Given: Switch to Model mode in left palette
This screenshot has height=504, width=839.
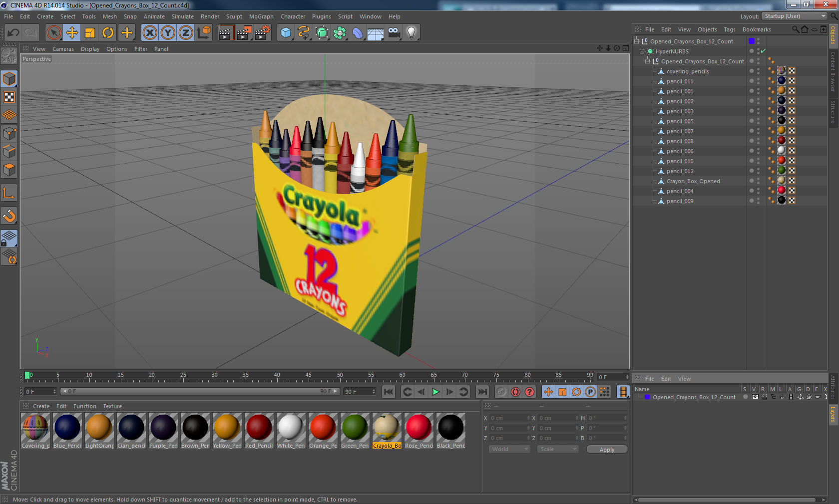Looking at the screenshot, I should click(x=9, y=79).
